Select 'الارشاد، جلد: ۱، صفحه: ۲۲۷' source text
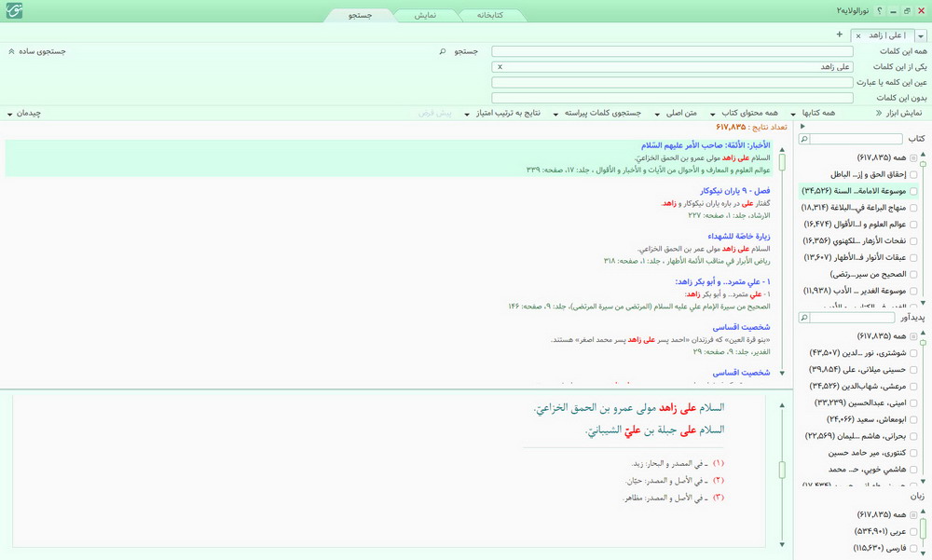The width and height of the screenshot is (932, 560). (729, 215)
